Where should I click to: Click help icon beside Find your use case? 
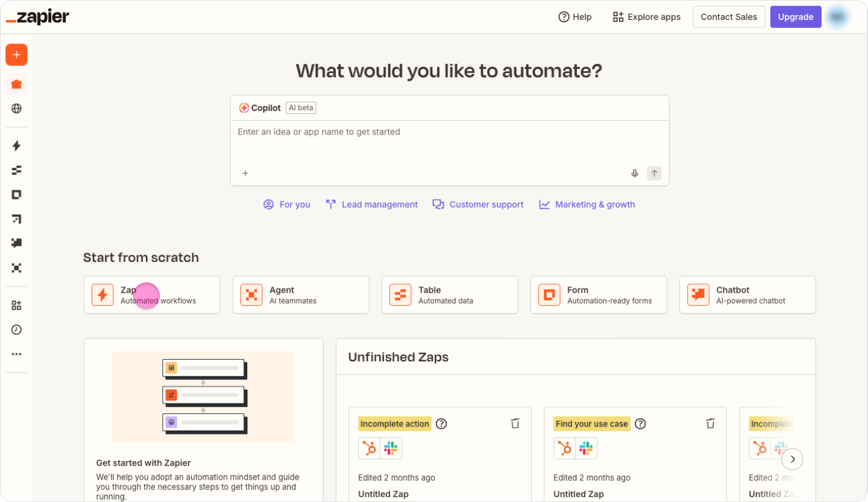coord(640,424)
